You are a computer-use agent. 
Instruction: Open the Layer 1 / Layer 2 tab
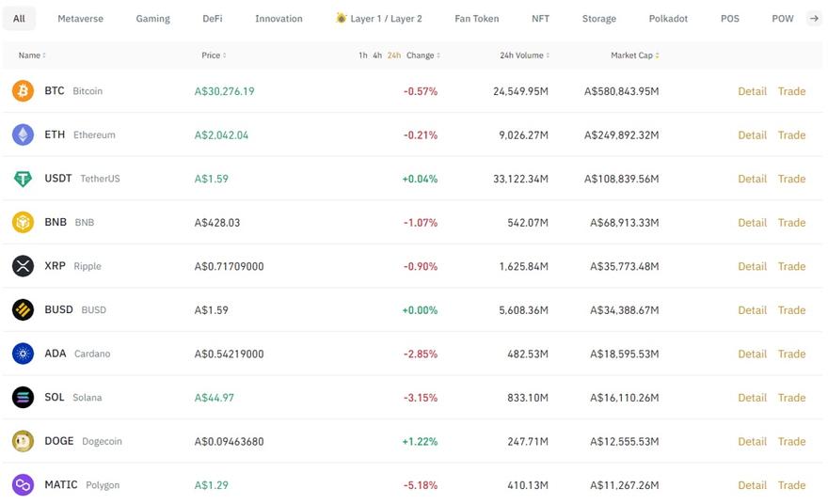pyautogui.click(x=379, y=19)
